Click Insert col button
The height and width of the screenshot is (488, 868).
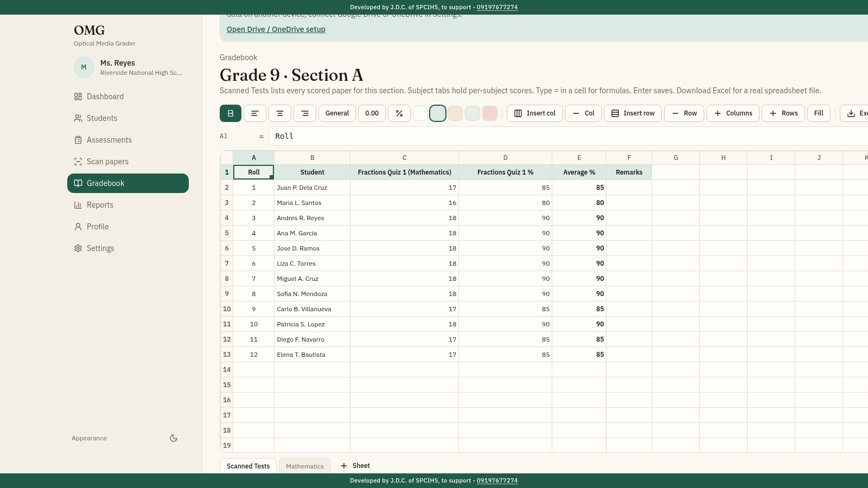coord(534,113)
